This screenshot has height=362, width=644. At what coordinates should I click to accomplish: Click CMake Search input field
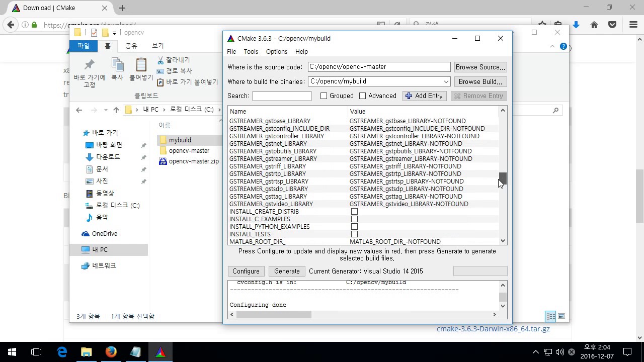click(282, 96)
